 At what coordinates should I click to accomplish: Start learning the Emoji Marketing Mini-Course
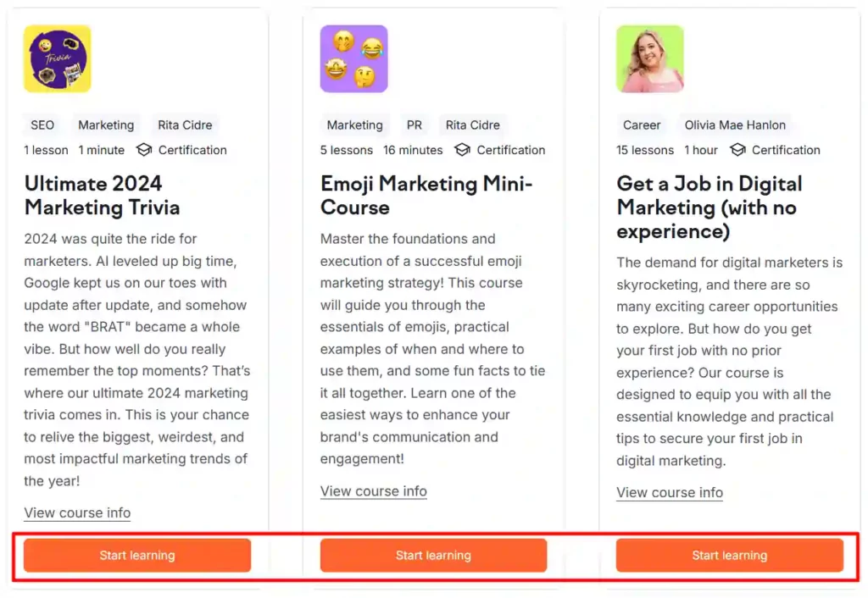[x=433, y=556]
